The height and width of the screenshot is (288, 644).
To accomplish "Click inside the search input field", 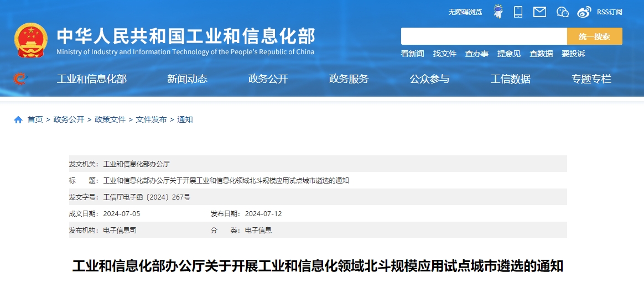I will pyautogui.click(x=484, y=36).
